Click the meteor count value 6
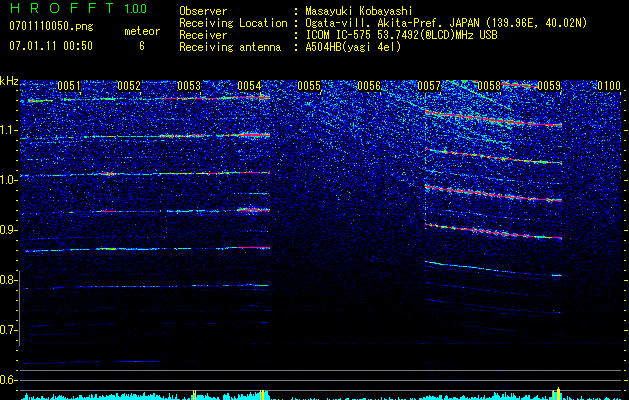 pyautogui.click(x=142, y=46)
